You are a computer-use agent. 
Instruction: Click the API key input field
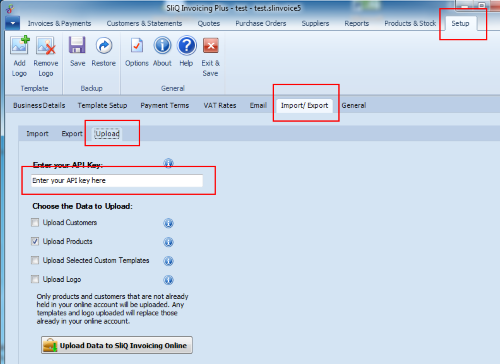tap(117, 180)
